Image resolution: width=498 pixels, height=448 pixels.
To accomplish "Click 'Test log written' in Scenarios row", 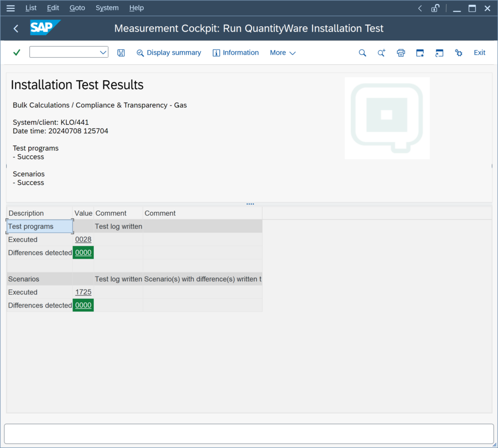I will [x=119, y=279].
